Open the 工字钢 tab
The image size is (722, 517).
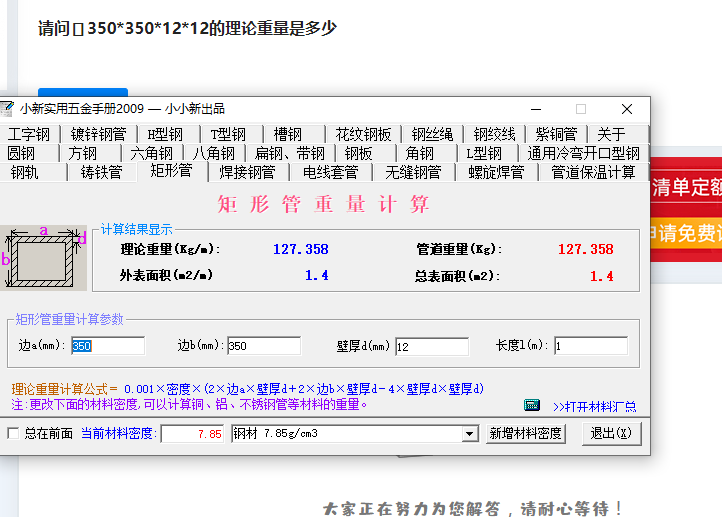(x=29, y=134)
